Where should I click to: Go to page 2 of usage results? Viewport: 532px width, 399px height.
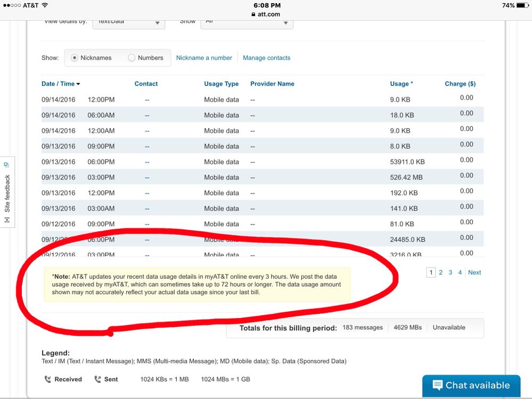(440, 272)
